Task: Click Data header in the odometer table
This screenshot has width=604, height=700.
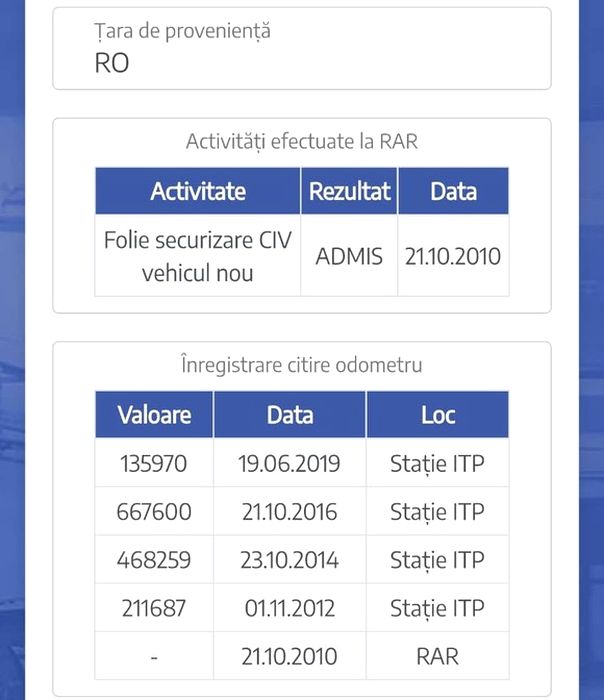Action: 290,414
